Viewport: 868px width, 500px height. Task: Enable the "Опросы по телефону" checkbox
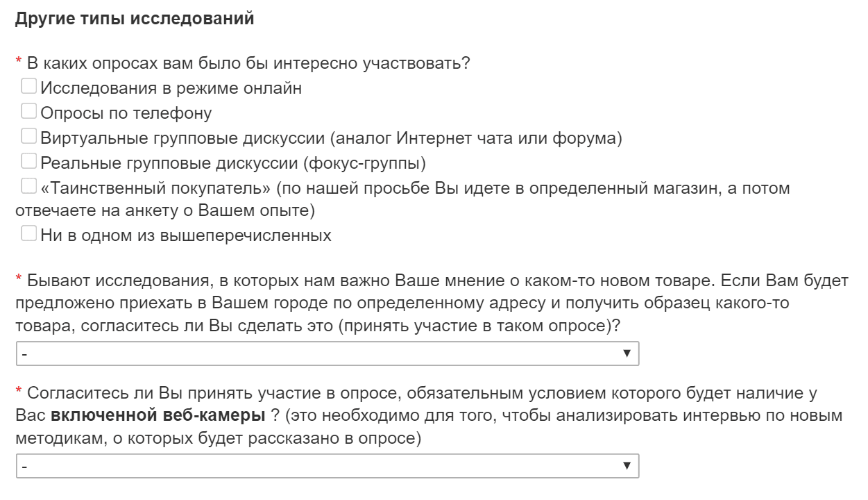28,110
